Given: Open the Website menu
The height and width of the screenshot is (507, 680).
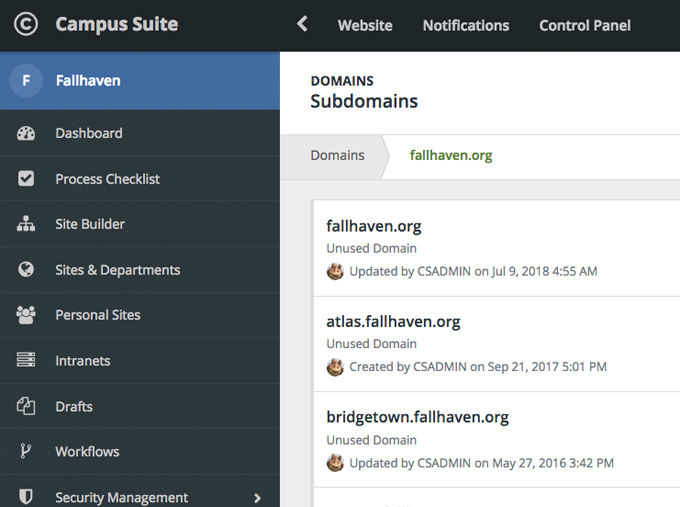Looking at the screenshot, I should (365, 26).
